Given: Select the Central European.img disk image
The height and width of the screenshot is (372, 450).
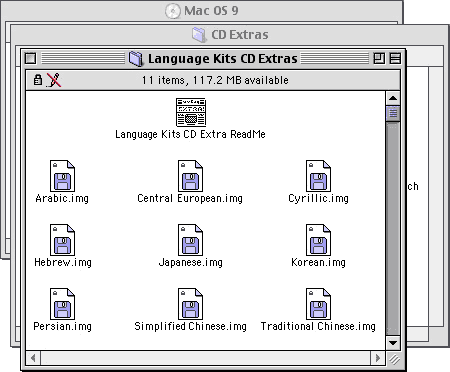Looking at the screenshot, I should click(190, 176).
